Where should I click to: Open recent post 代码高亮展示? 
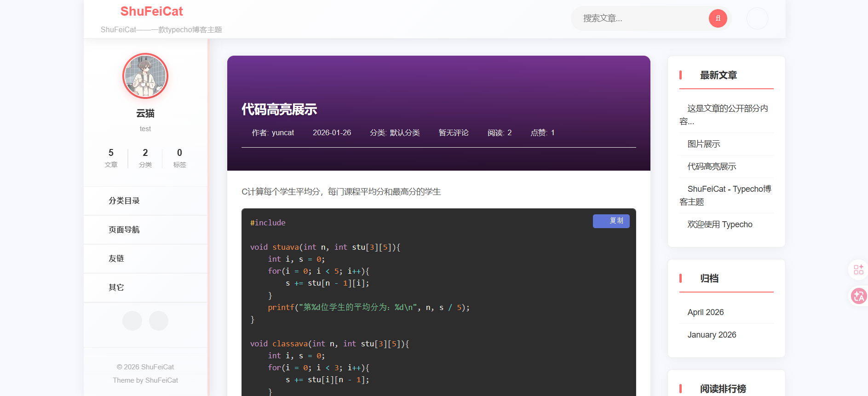(x=712, y=166)
